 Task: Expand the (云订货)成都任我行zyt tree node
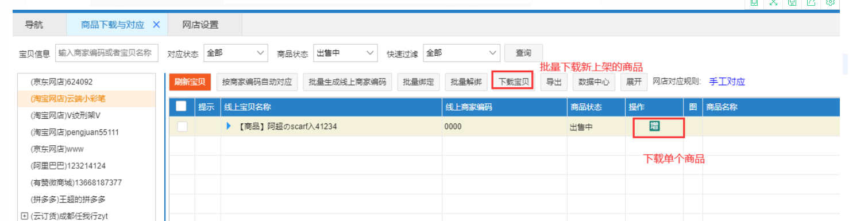click(x=24, y=216)
